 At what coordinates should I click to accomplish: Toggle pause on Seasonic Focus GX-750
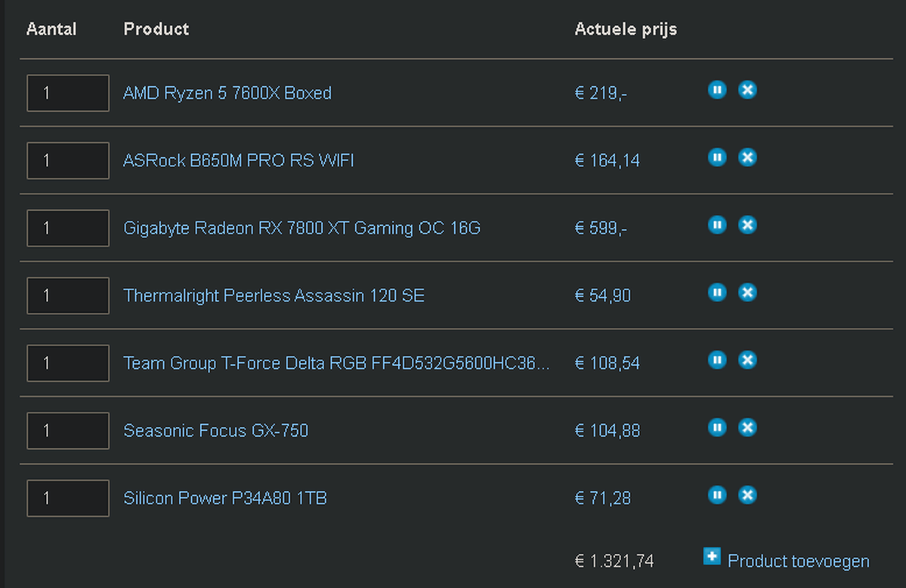point(717,428)
